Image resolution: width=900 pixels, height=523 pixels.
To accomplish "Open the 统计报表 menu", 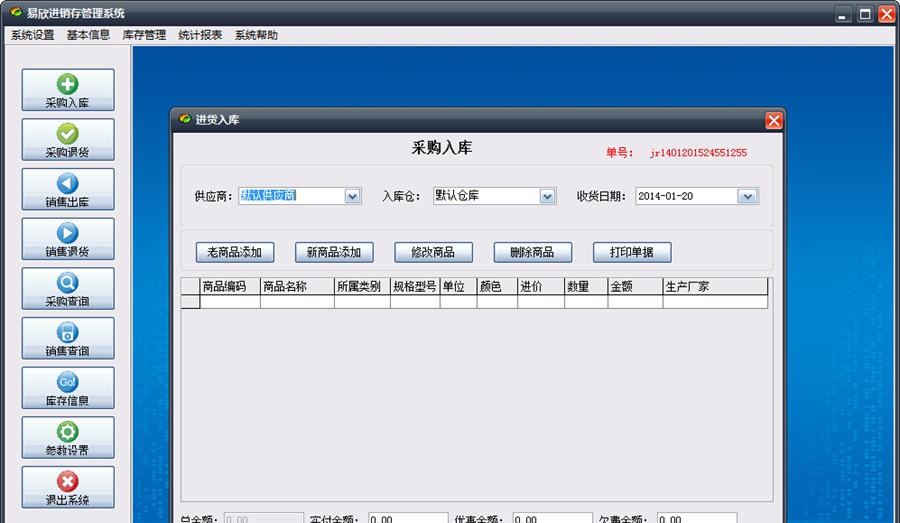I will tap(200, 35).
